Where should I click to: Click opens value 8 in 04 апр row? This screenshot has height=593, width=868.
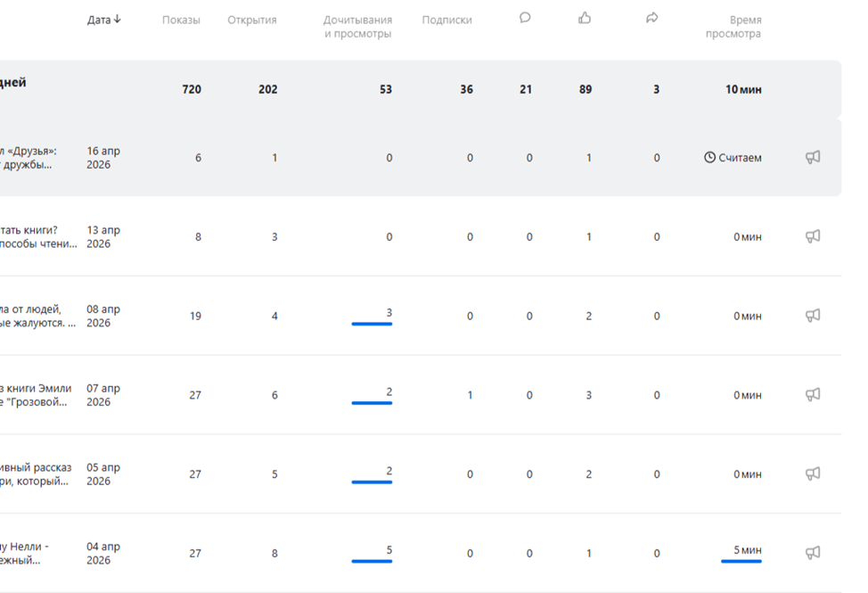point(274,554)
